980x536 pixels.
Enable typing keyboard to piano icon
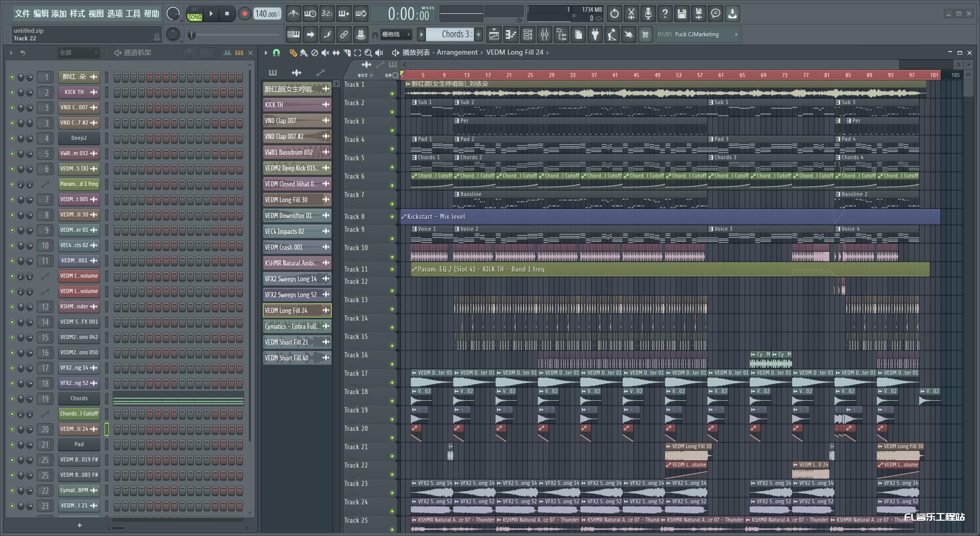tap(293, 35)
